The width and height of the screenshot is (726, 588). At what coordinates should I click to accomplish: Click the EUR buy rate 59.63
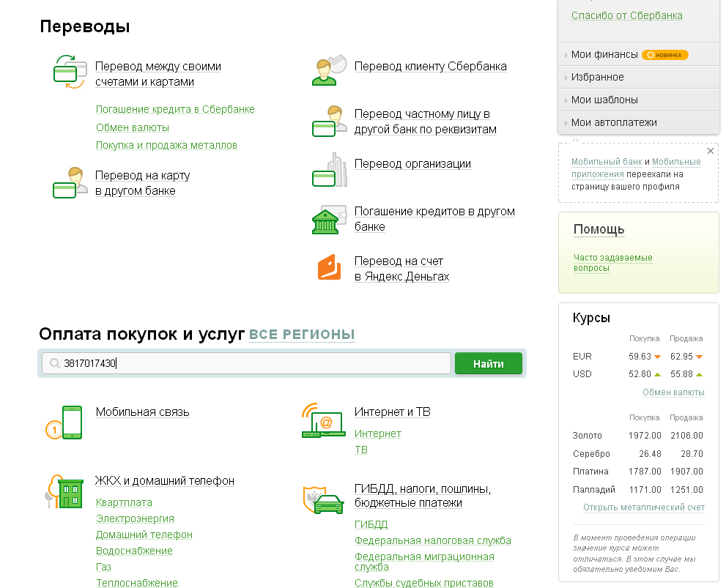click(x=640, y=357)
